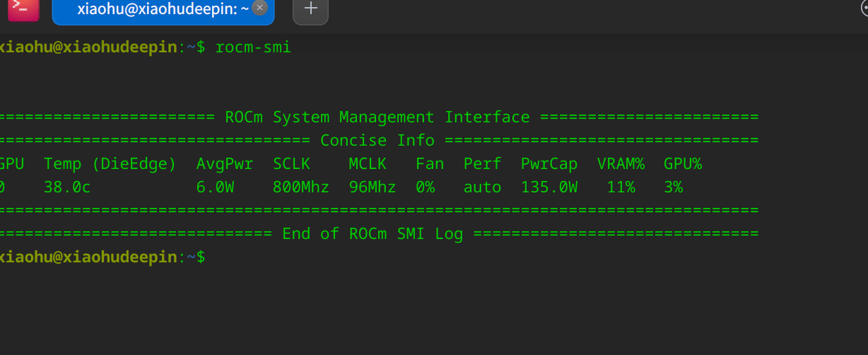Click the 38.0c temperature value

66,187
